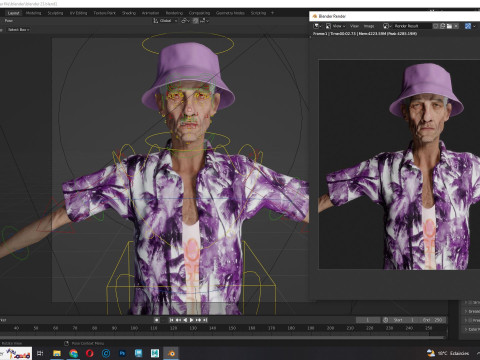Toggle fake user shield for Render Result
Viewport: 480px width, 360px height.
click(436, 26)
